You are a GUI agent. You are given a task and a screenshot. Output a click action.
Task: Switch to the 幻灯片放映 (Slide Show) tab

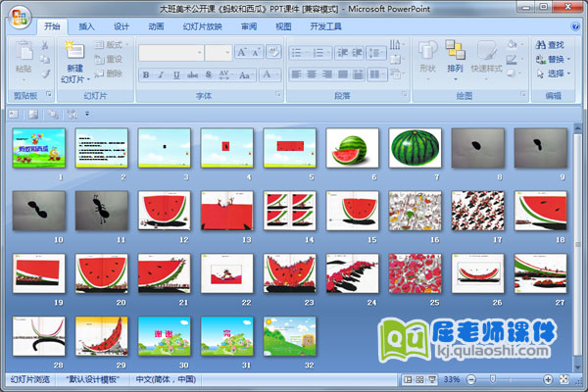tap(202, 27)
